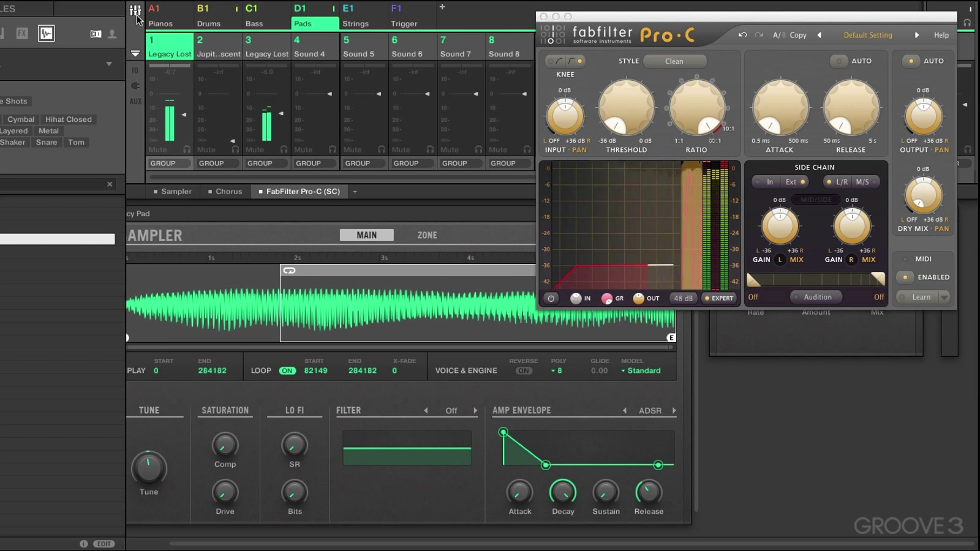Toggle the Pro-C bypass power button
Viewport: 980px width, 551px height.
point(551,298)
